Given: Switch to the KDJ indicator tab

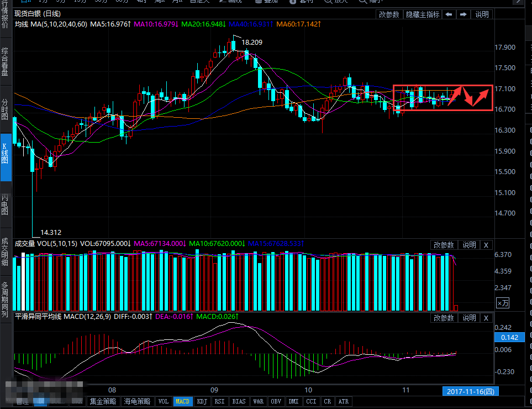Looking at the screenshot, I should point(202,402).
